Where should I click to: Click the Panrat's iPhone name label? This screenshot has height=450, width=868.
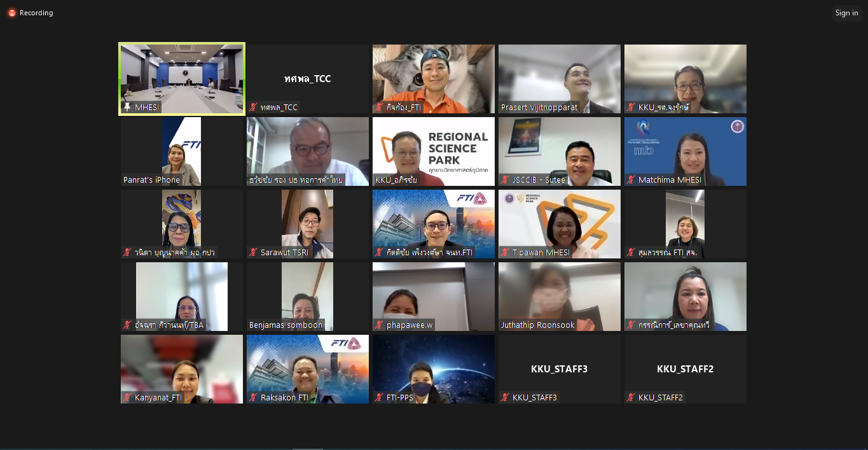[151, 180]
